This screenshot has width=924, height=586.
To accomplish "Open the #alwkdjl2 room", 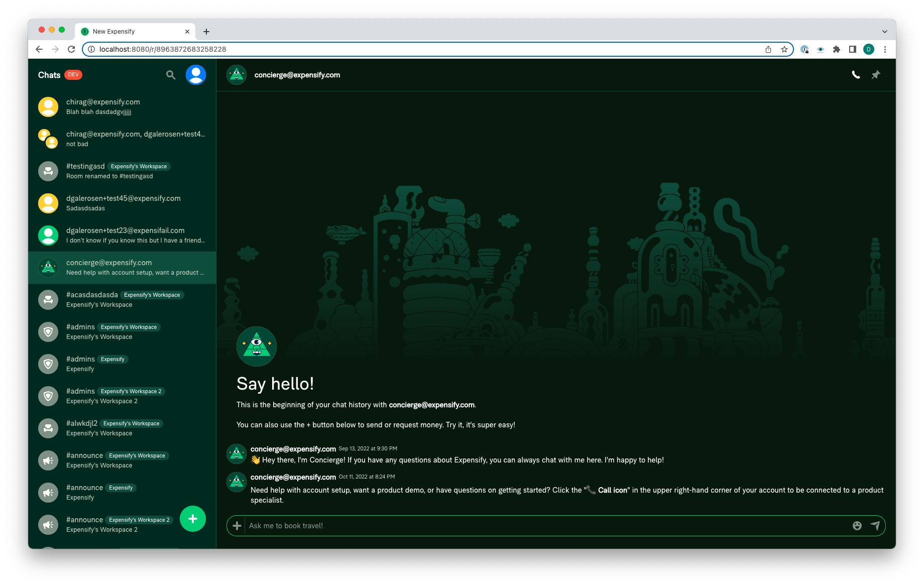I will coord(122,428).
